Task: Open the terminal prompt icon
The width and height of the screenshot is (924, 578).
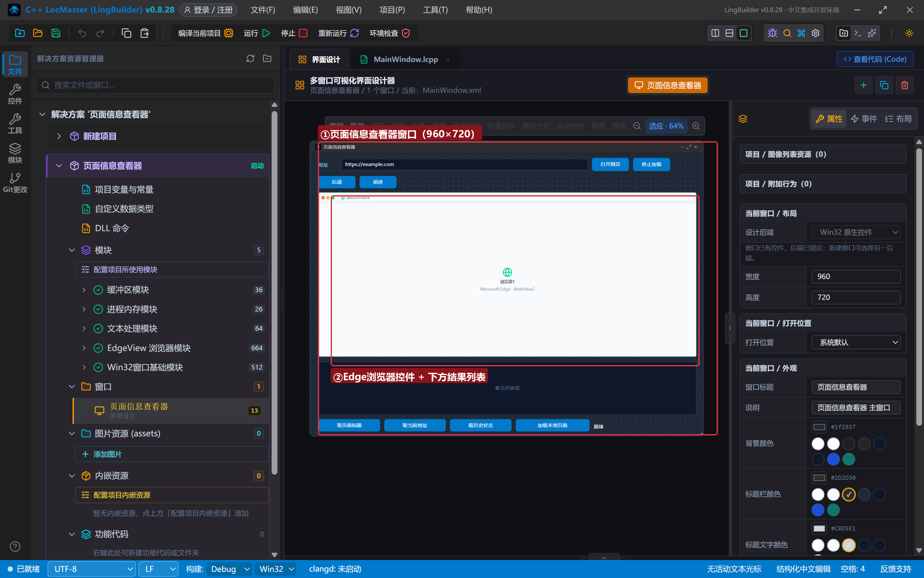Action: click(858, 33)
